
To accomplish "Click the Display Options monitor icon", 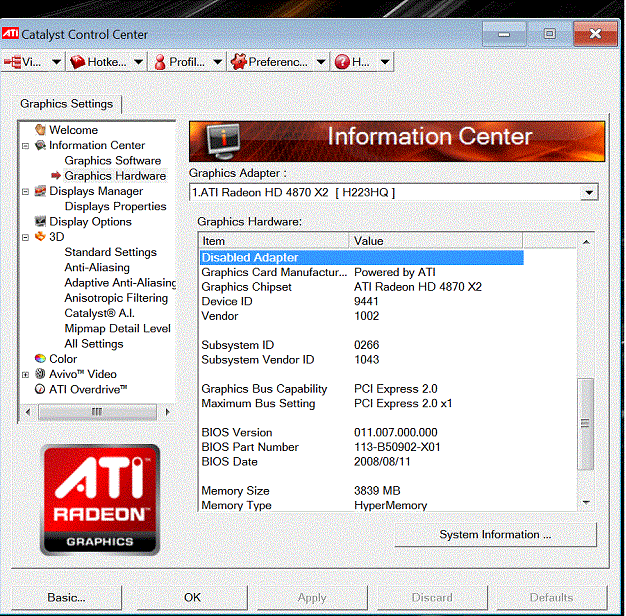I will [x=40, y=221].
